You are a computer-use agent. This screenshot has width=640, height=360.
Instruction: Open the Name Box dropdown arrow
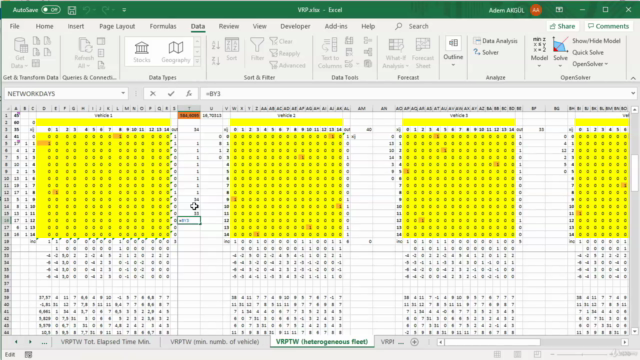pos(123,93)
